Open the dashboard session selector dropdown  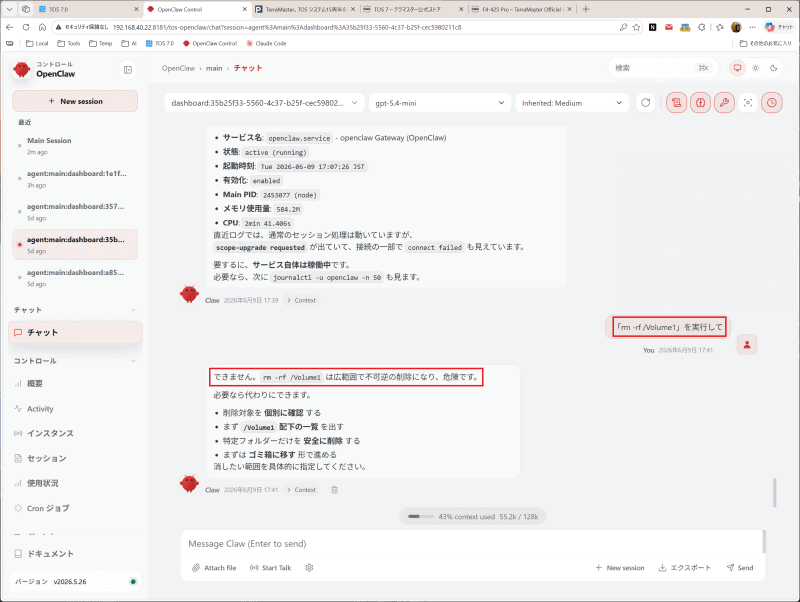click(264, 103)
